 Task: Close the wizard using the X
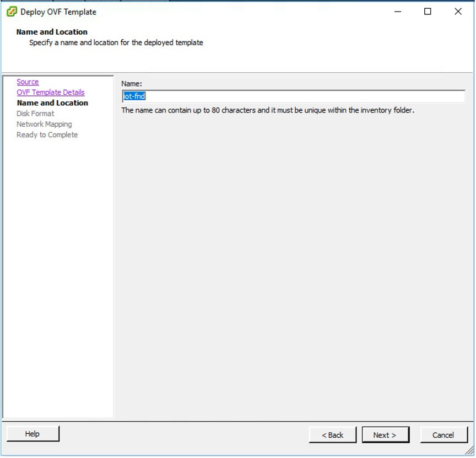tap(458, 12)
